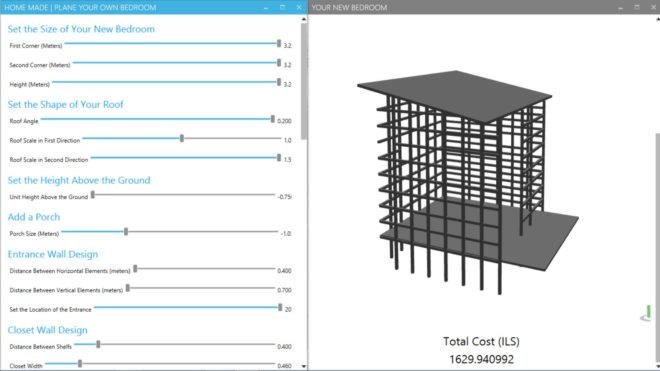
Task: Minimize the Your New Bedroom window
Action: point(620,8)
